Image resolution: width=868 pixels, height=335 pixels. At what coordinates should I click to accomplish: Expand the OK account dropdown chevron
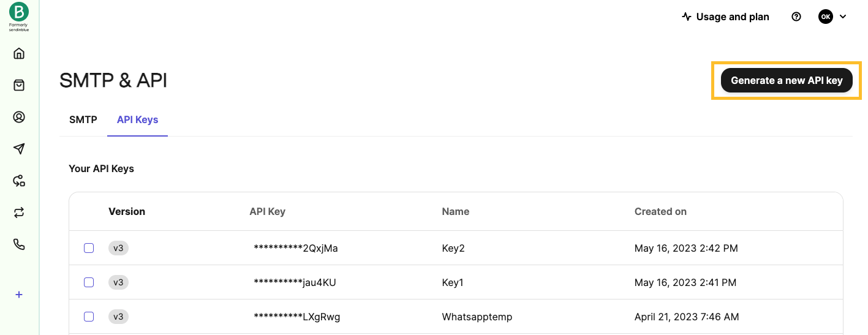click(x=843, y=17)
